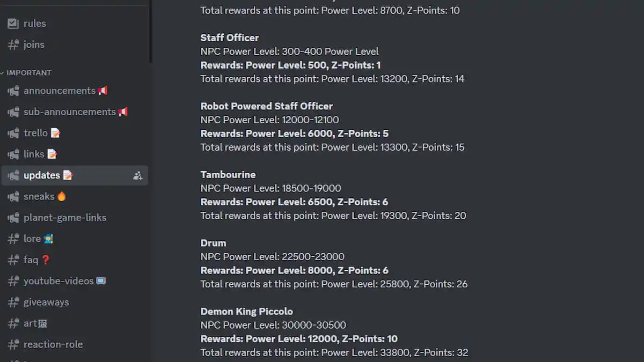This screenshot has width=644, height=362.
Task: Open the youtube-videos channel
Action: (x=58, y=281)
